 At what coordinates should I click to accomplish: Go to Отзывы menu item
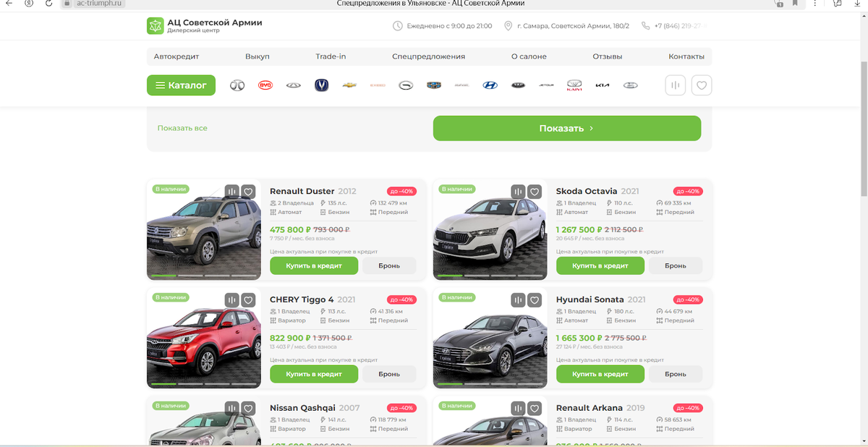click(x=608, y=56)
